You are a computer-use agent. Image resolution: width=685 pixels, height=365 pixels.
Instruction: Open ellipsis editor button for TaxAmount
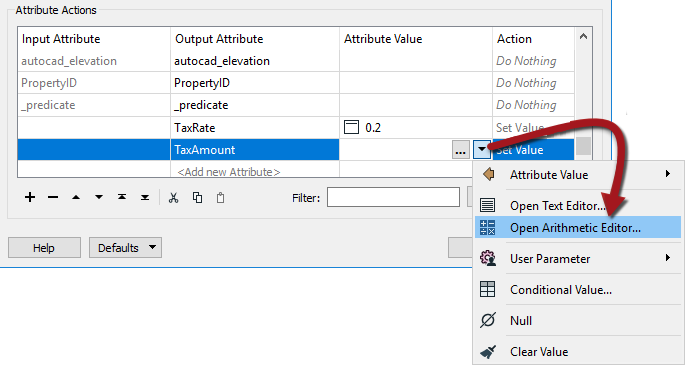click(460, 150)
